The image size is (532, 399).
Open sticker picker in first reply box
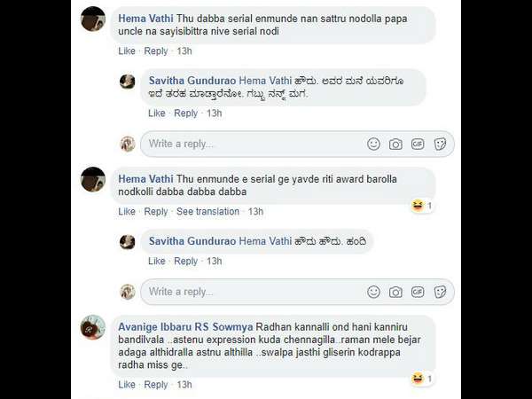(440, 144)
